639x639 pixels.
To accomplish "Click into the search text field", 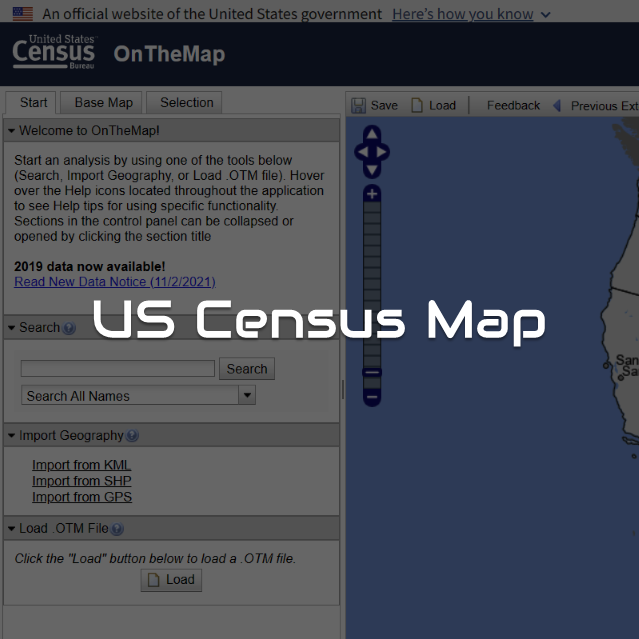I will pos(118,368).
